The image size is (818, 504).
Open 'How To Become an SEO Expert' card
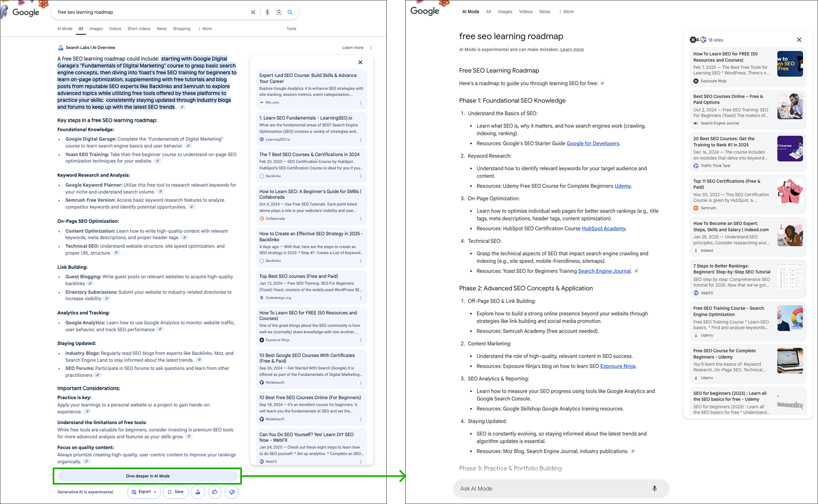(748, 237)
